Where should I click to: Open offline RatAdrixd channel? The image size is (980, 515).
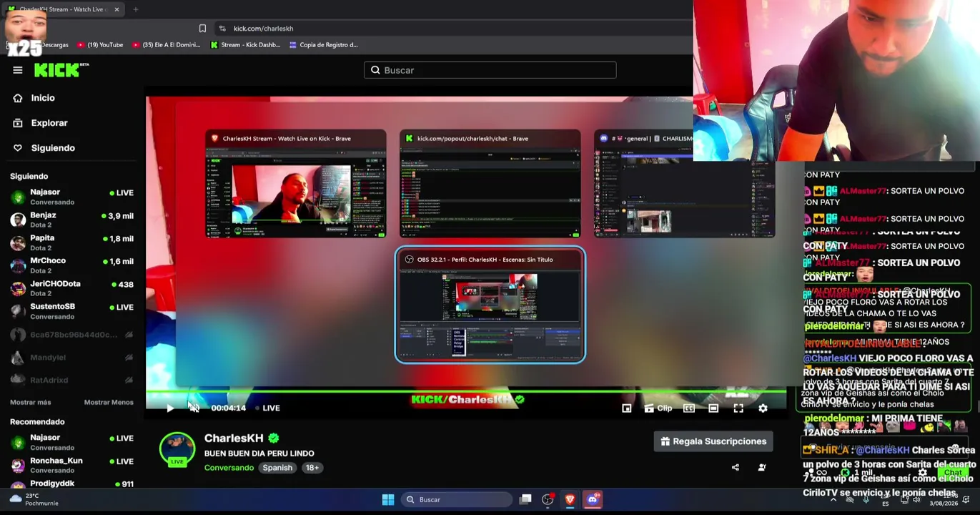coord(71,380)
